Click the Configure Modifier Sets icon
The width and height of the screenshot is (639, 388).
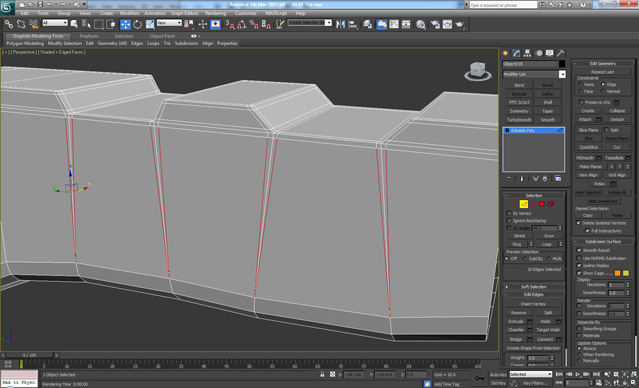click(558, 179)
